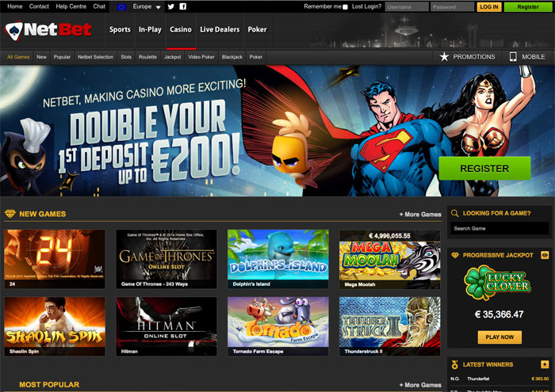Screen dimensions: 555x392
Task: Click the PLAY NOW jackpot button
Action: click(x=499, y=337)
